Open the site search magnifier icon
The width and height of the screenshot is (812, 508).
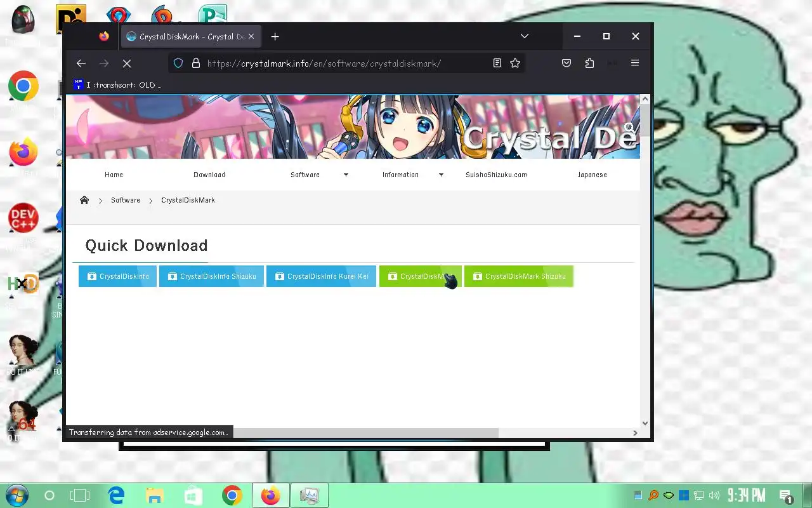[629, 128]
